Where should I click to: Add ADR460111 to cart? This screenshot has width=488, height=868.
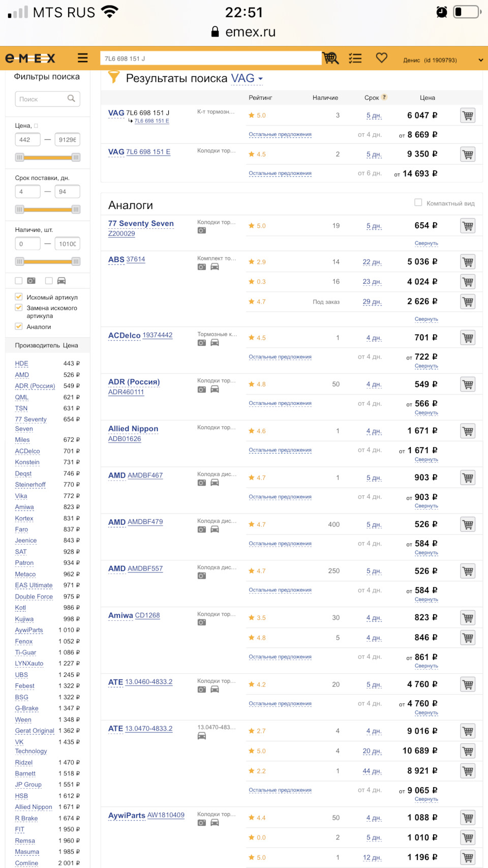coord(468,384)
